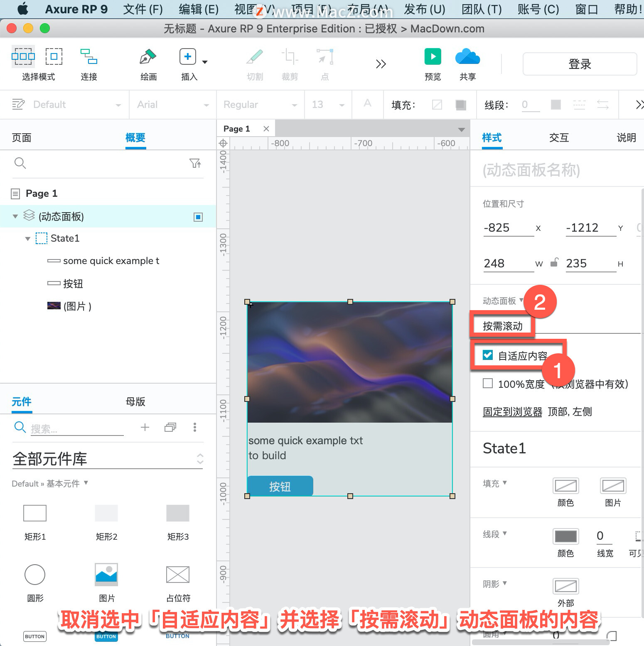Select the 图片 item in outline

77,306
